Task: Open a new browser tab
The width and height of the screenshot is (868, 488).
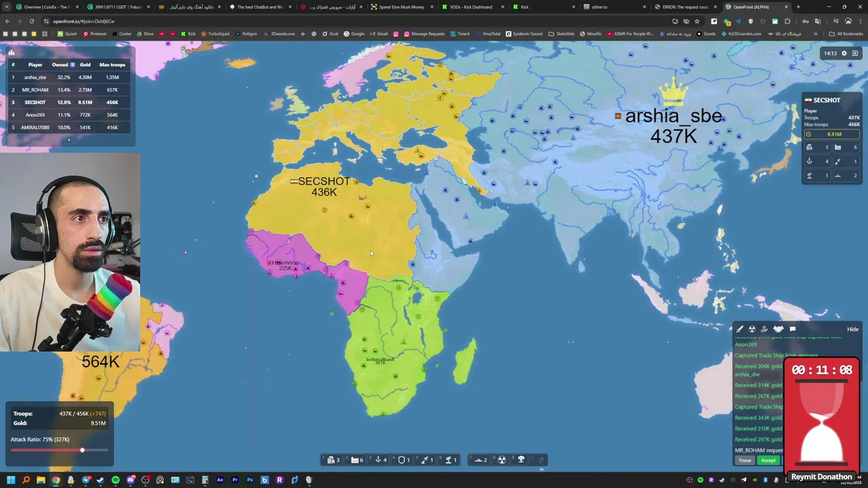Action: coord(798,7)
